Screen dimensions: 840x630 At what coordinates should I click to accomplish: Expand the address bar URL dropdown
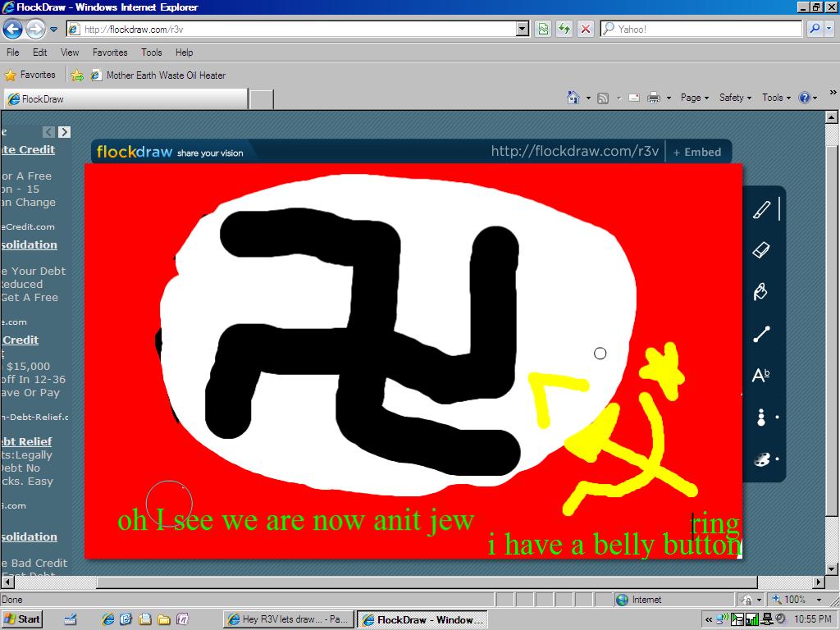point(523,29)
